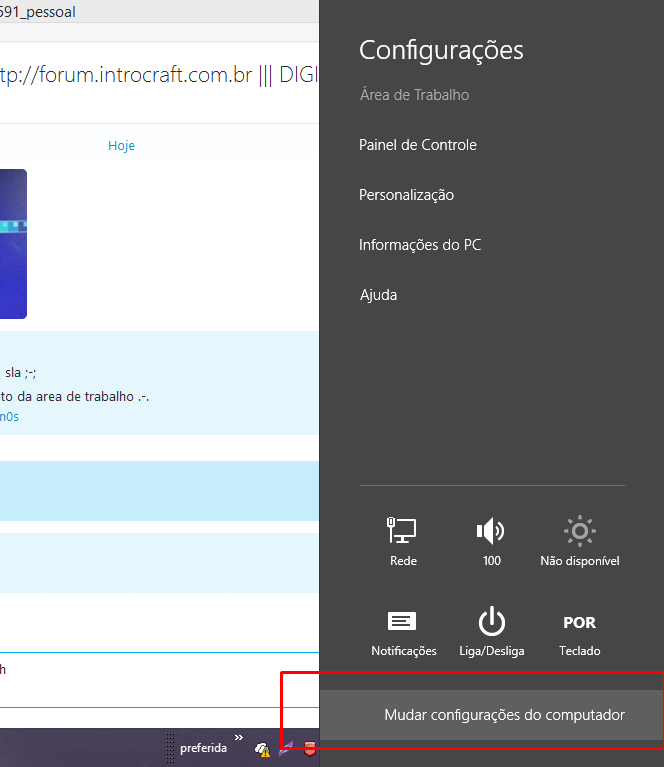Open the purple feather tray icon

[x=286, y=748]
